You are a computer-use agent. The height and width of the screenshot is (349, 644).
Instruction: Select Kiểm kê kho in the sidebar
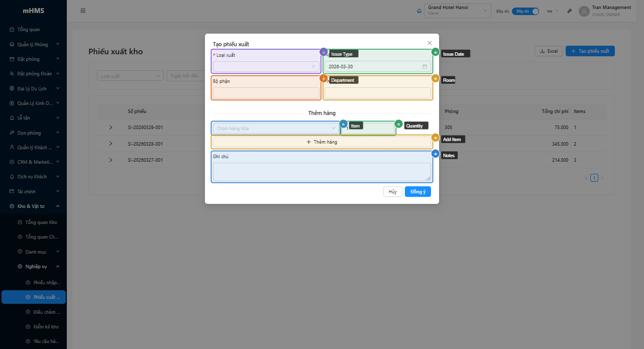click(x=46, y=327)
